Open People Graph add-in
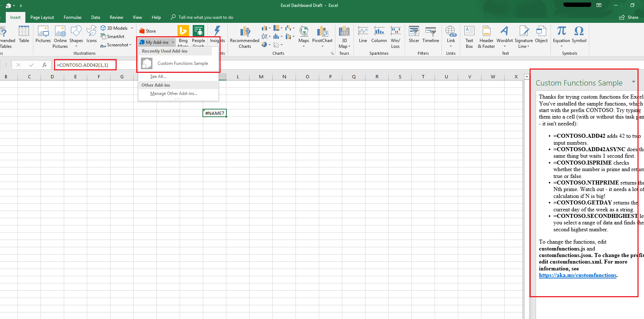 coord(198,36)
